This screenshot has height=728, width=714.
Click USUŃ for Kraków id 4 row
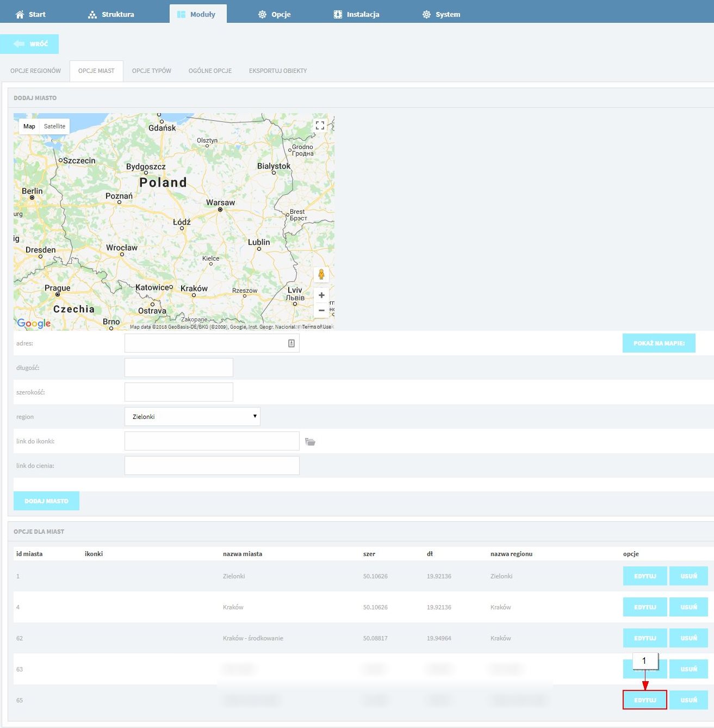point(688,607)
